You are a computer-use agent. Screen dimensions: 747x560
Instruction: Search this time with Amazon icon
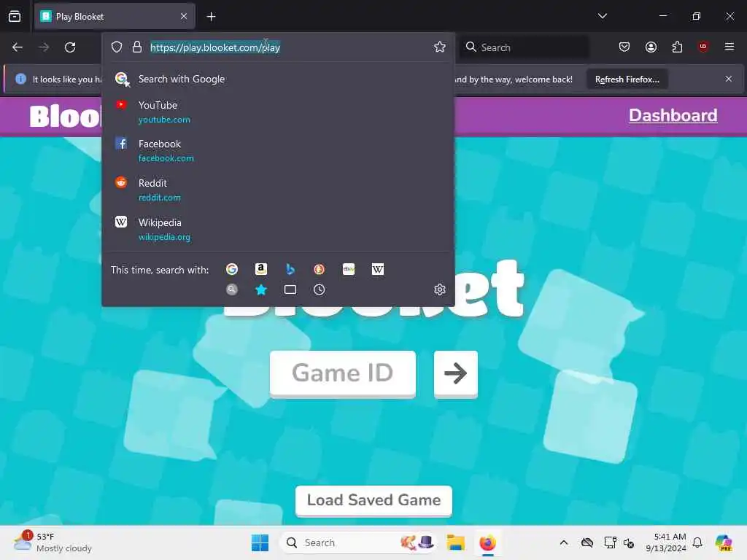(260, 270)
